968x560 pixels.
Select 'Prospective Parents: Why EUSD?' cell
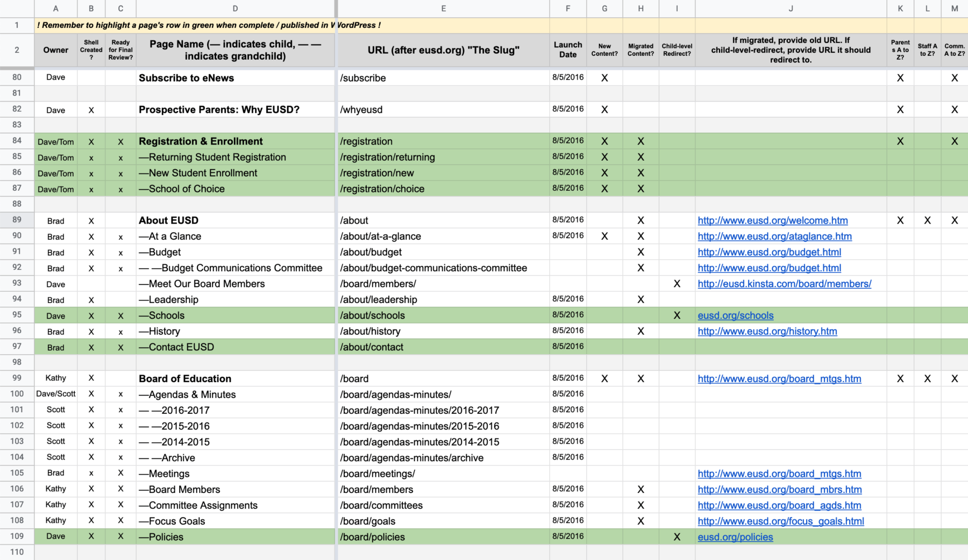click(235, 110)
